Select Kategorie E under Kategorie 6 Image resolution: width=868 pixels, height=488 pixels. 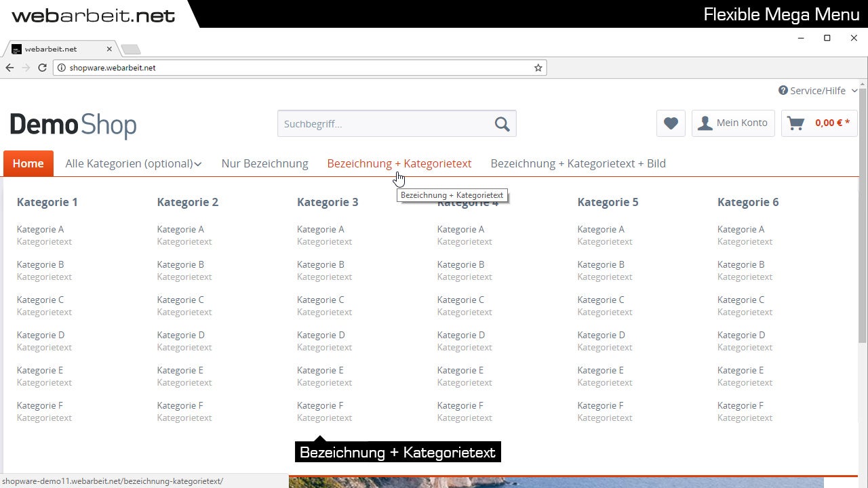741,370
